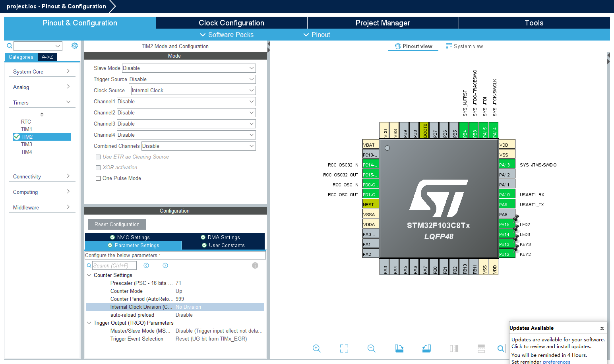Select the PA8 pin on the chip

[507, 214]
